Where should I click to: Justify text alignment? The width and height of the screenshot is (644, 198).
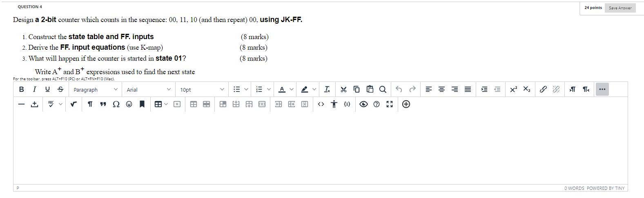[468, 89]
